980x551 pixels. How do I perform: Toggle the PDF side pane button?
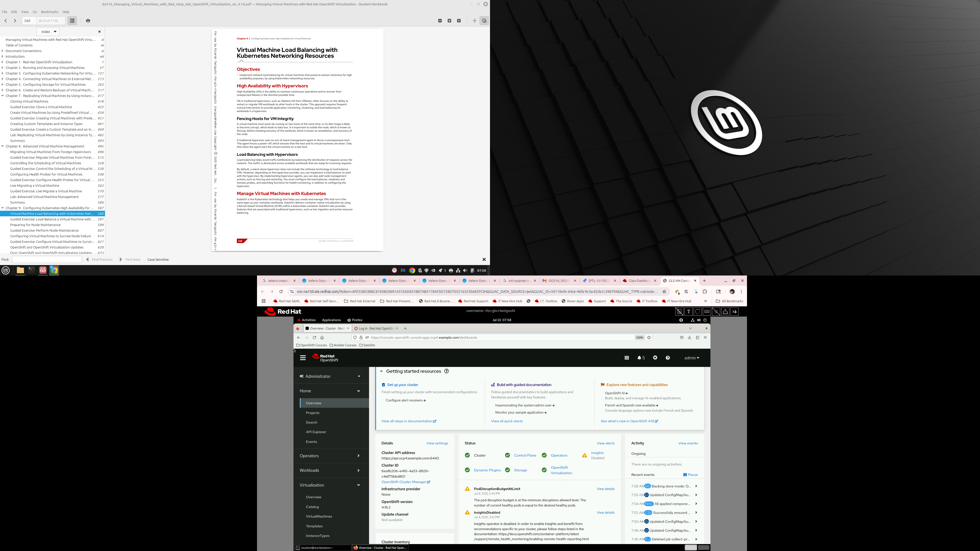(72, 20)
